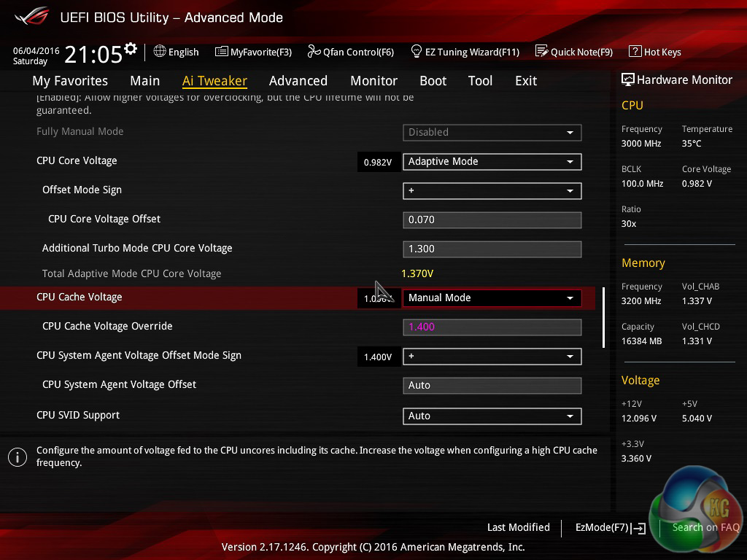Edit Additional Turbo Mode CPU Core Voltage field
The height and width of the screenshot is (560, 747).
(492, 249)
